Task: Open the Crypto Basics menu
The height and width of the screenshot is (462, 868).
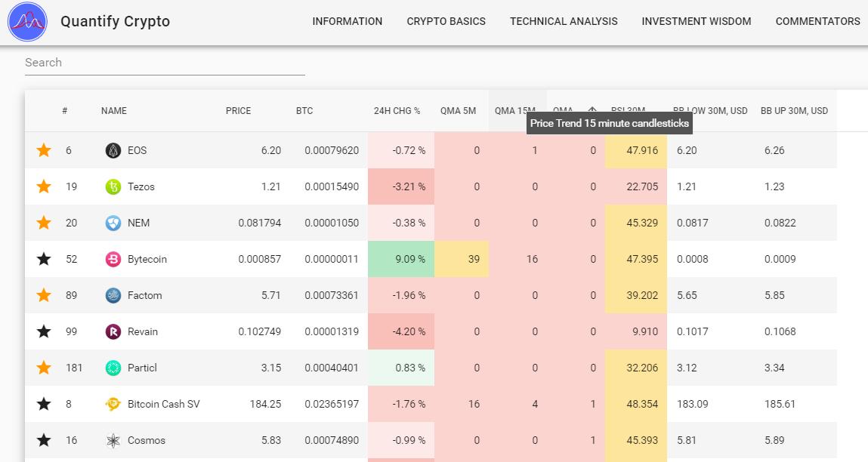Action: coord(446,22)
